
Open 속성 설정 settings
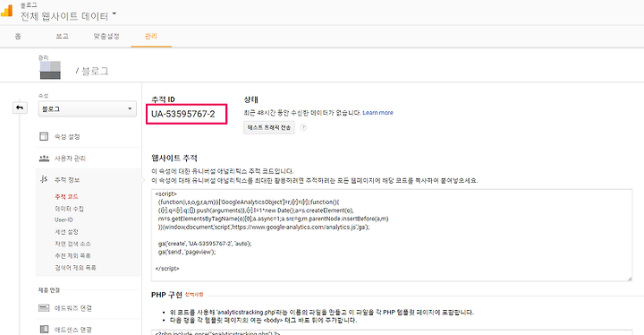(x=67, y=137)
